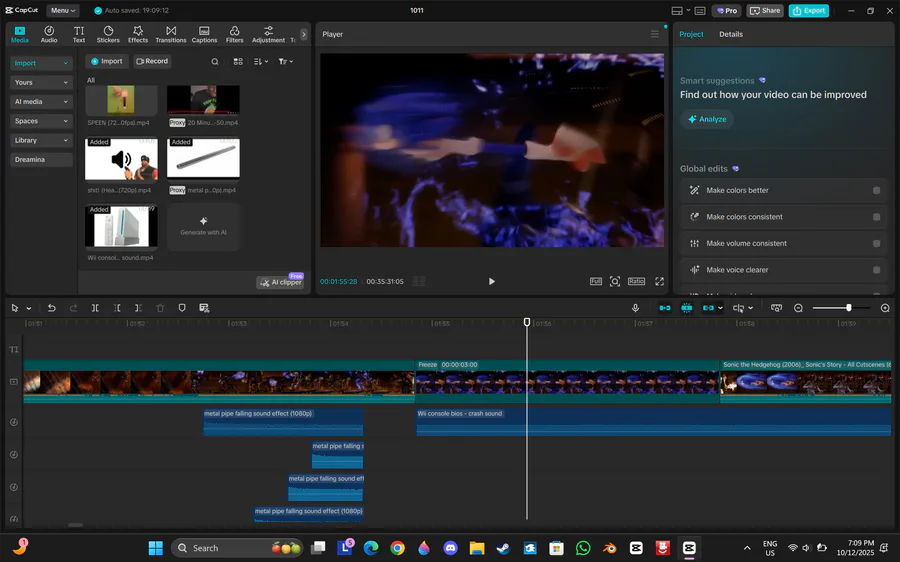Enable Make colors better checkbox
The image size is (900, 562).
(876, 191)
